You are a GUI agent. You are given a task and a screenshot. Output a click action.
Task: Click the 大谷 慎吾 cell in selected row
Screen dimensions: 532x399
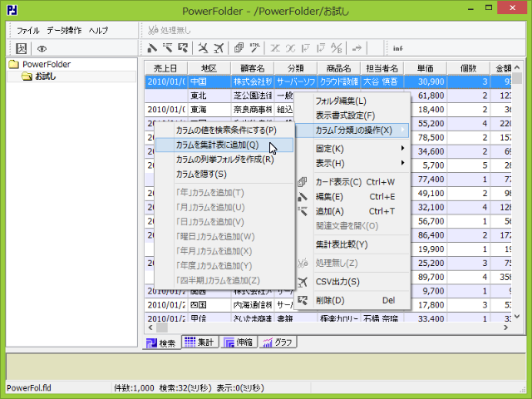382,81
